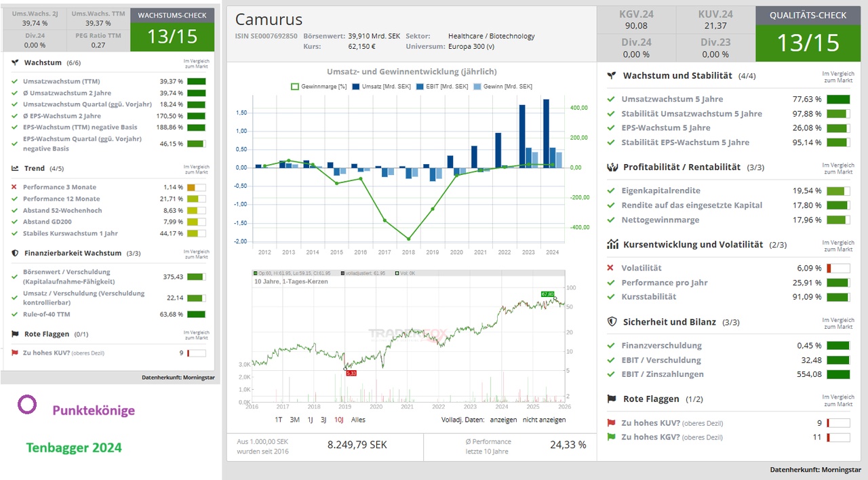Screen dimensions: 868x480
Task: Click the Profitabilität / Rentabilität section icon
Action: pyautogui.click(x=612, y=167)
